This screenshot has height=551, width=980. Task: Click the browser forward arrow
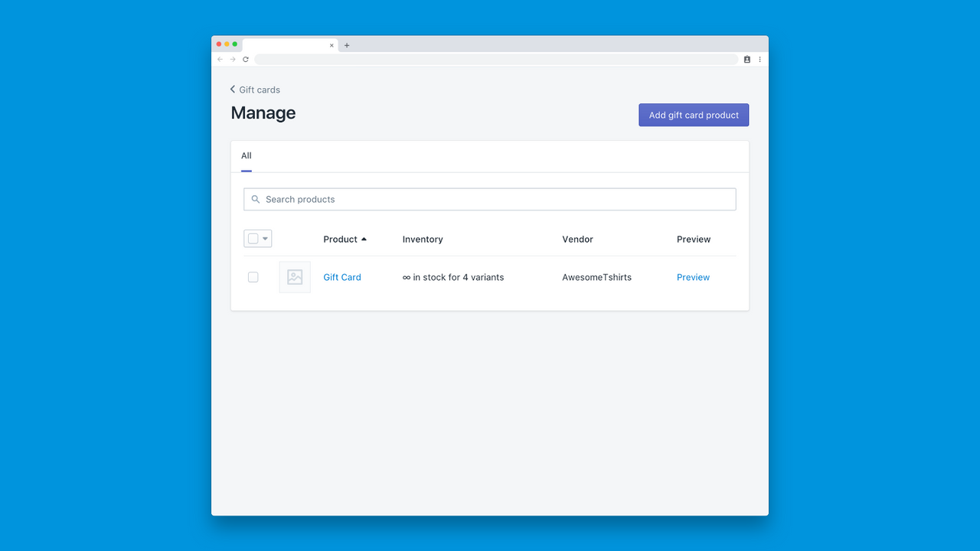tap(232, 59)
